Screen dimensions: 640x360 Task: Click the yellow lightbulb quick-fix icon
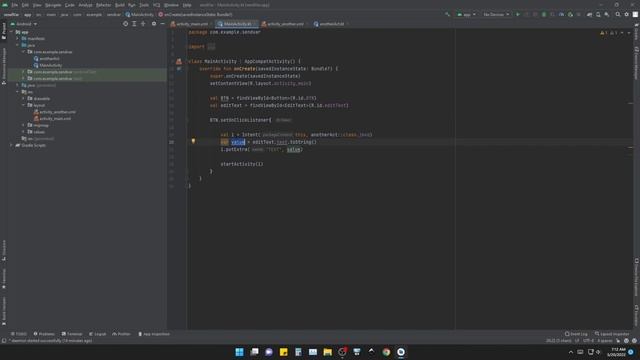point(193,141)
